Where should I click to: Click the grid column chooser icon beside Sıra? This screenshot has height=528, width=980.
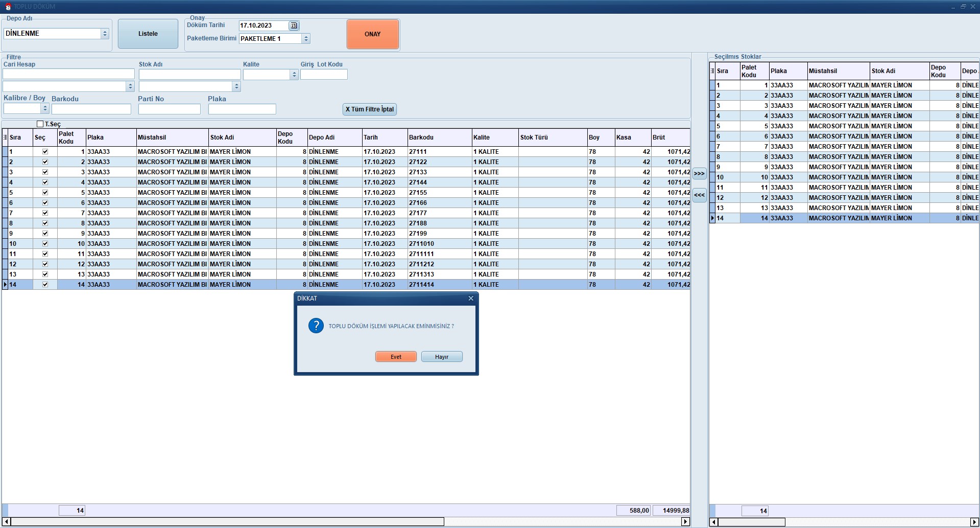pyautogui.click(x=5, y=137)
